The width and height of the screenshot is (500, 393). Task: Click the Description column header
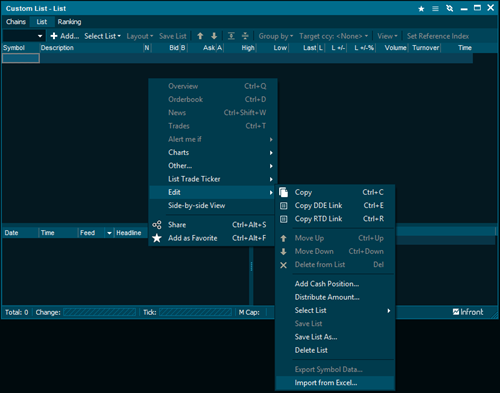click(x=91, y=48)
